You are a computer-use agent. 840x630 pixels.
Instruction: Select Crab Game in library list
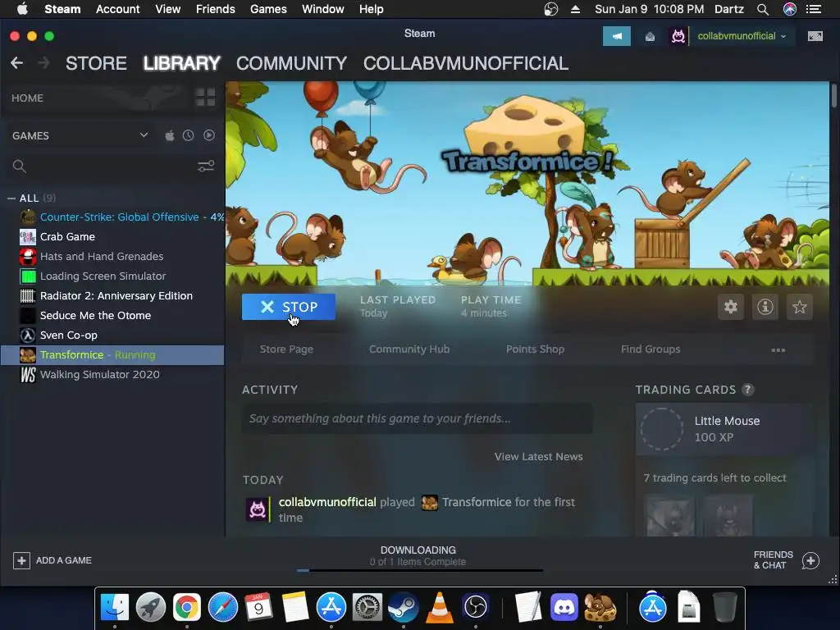coord(112,237)
